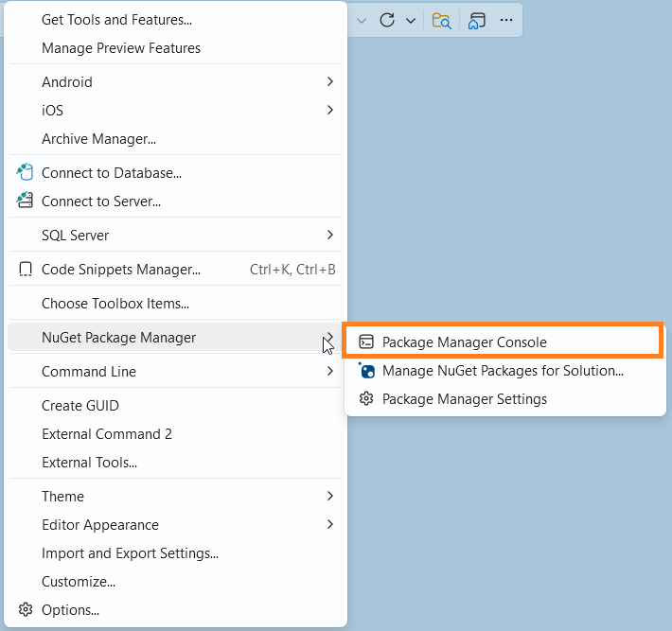672x631 pixels.
Task: Open Package Manager Settings
Action: pos(503,399)
